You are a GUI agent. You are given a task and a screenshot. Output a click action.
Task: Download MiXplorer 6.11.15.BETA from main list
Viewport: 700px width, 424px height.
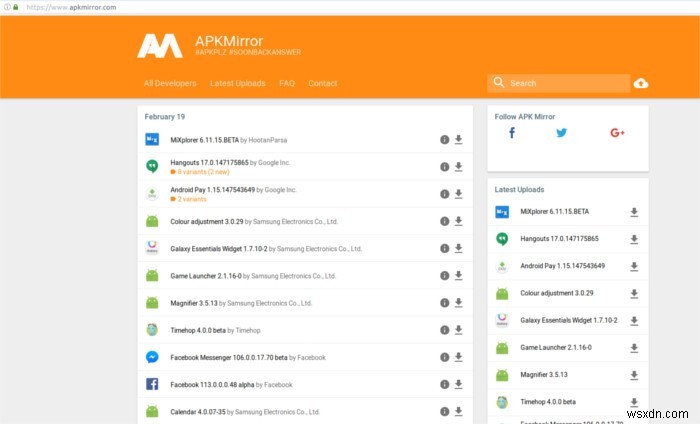[x=458, y=140]
